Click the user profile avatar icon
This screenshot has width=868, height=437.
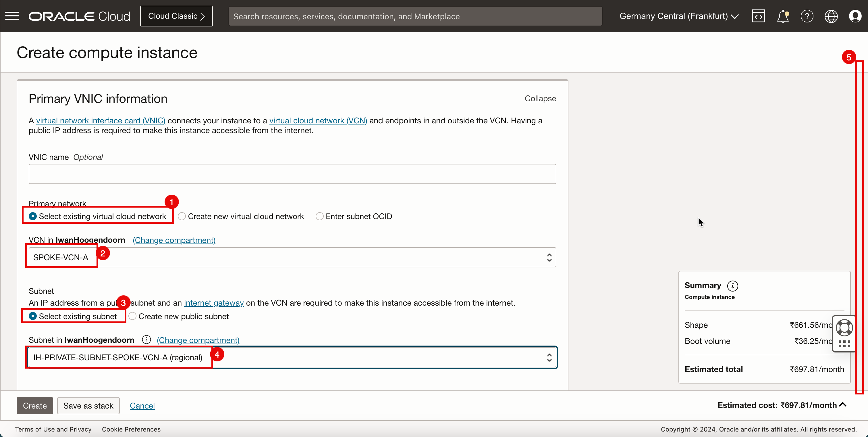(x=855, y=16)
